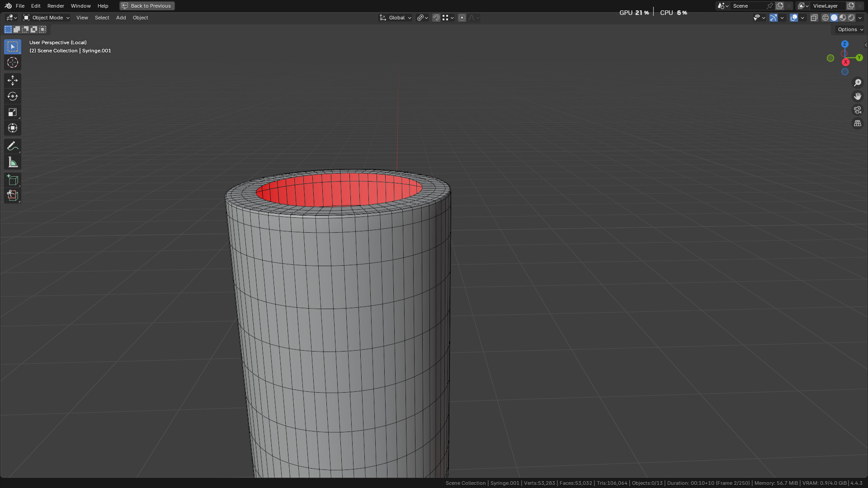Viewport: 868px width, 488px height.
Task: Open the pivot point dropdown
Action: tap(422, 18)
